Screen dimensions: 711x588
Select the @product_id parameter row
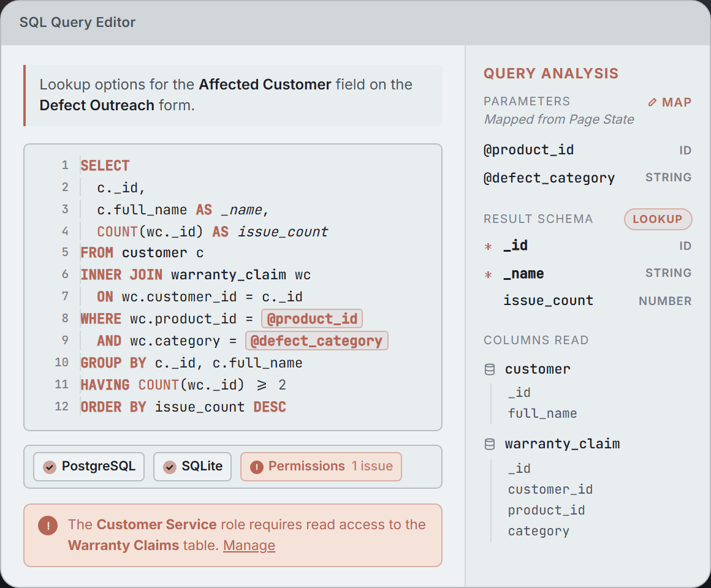pos(587,150)
